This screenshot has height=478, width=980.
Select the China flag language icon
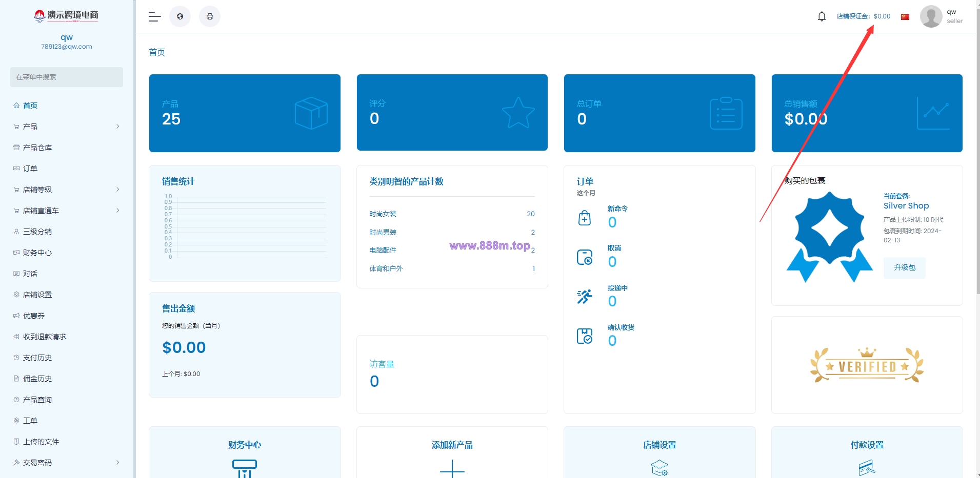905,17
